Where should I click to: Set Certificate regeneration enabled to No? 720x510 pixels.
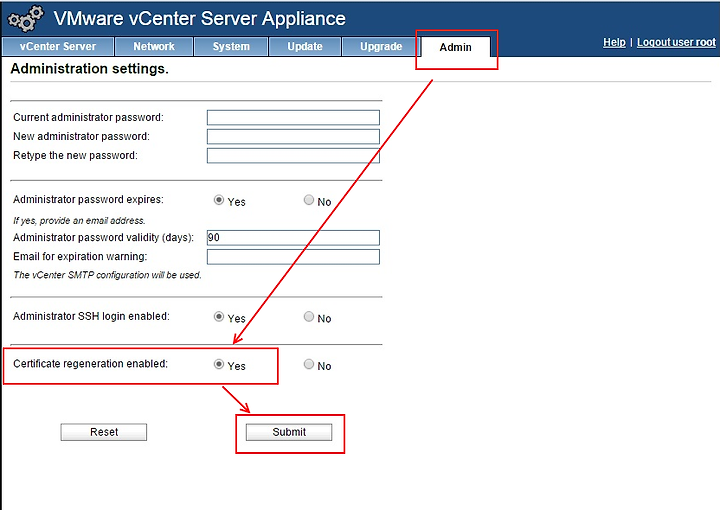(x=309, y=364)
